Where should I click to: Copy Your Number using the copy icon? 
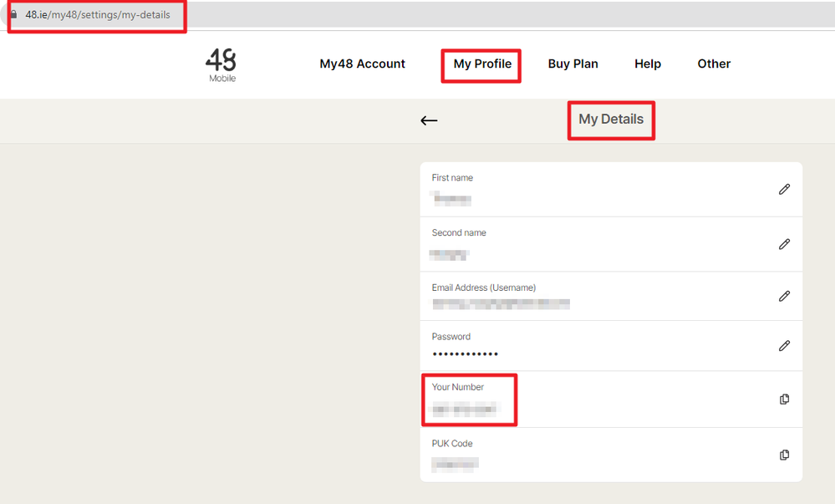click(x=783, y=400)
